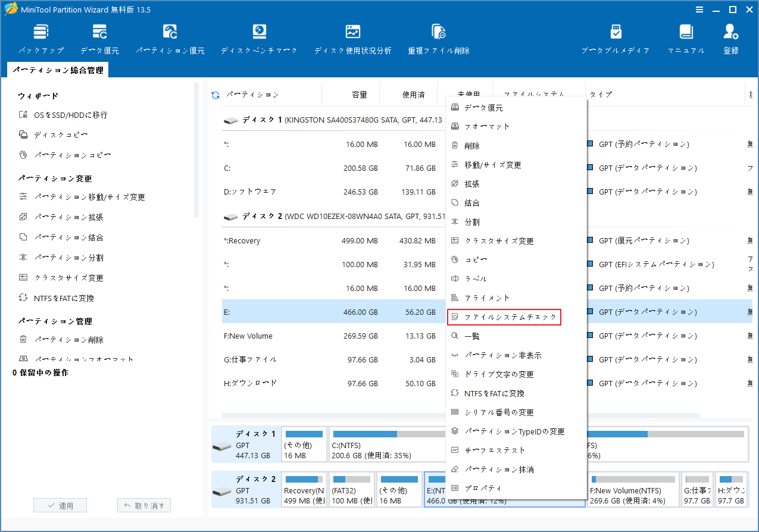This screenshot has width=759, height=532.
Task: Click the 取り消す (Undo) button
Action: 143,504
